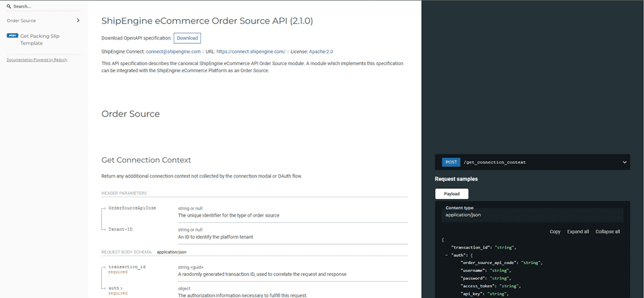Click the HEADER PARAMETERS label
This screenshot has width=644, height=298.
(125, 193)
